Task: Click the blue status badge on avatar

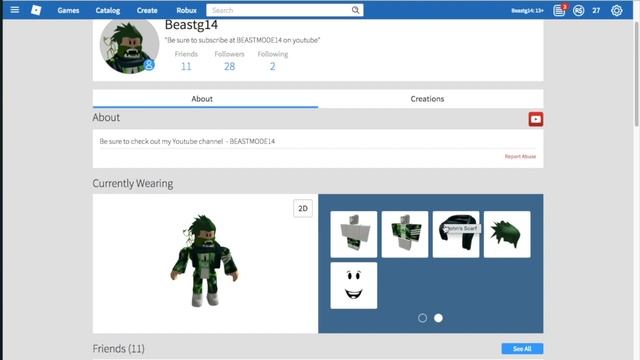Action: tap(149, 64)
